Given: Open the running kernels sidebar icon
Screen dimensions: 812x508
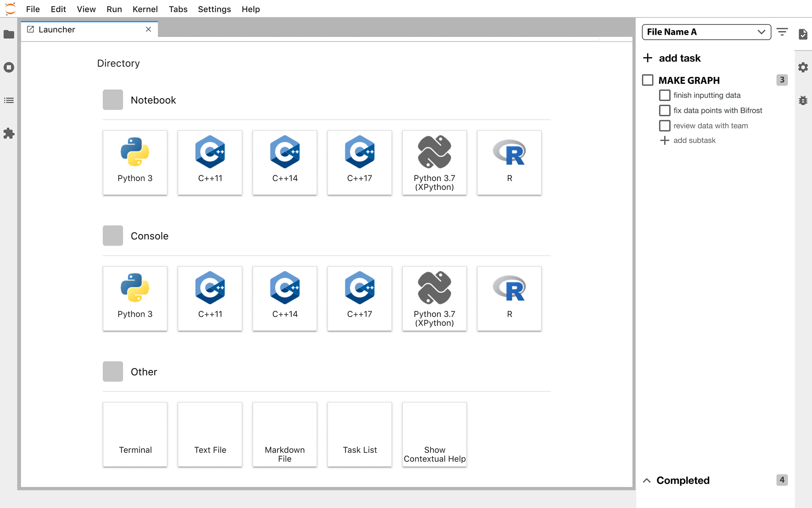Looking at the screenshot, I should point(9,67).
